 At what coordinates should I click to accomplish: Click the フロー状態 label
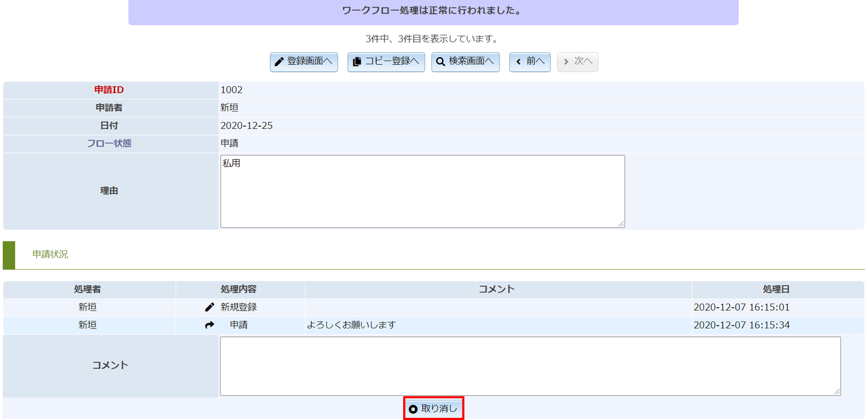pos(109,143)
